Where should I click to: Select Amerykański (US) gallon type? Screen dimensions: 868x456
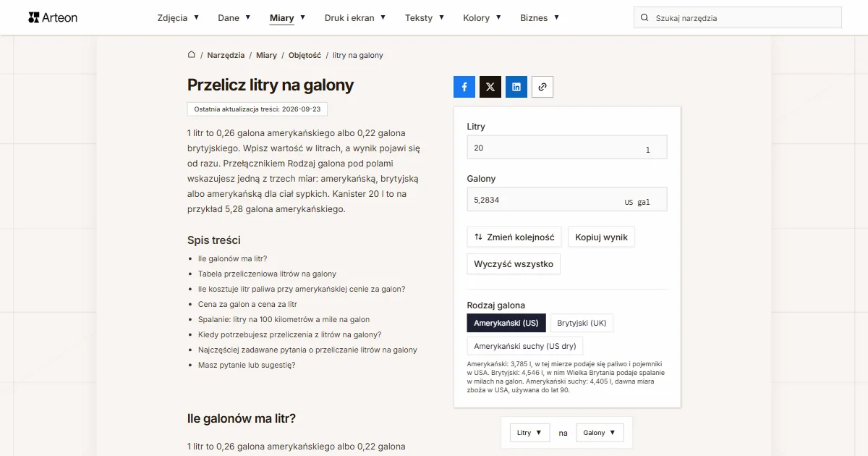point(506,323)
